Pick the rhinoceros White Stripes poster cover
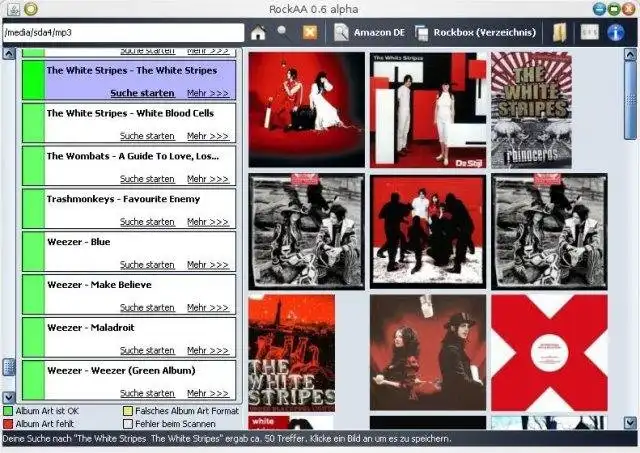Screen dimensions: 640x453 click(x=531, y=109)
